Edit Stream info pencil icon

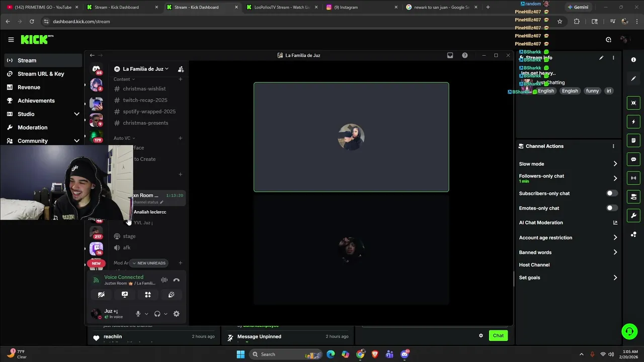coord(601,58)
